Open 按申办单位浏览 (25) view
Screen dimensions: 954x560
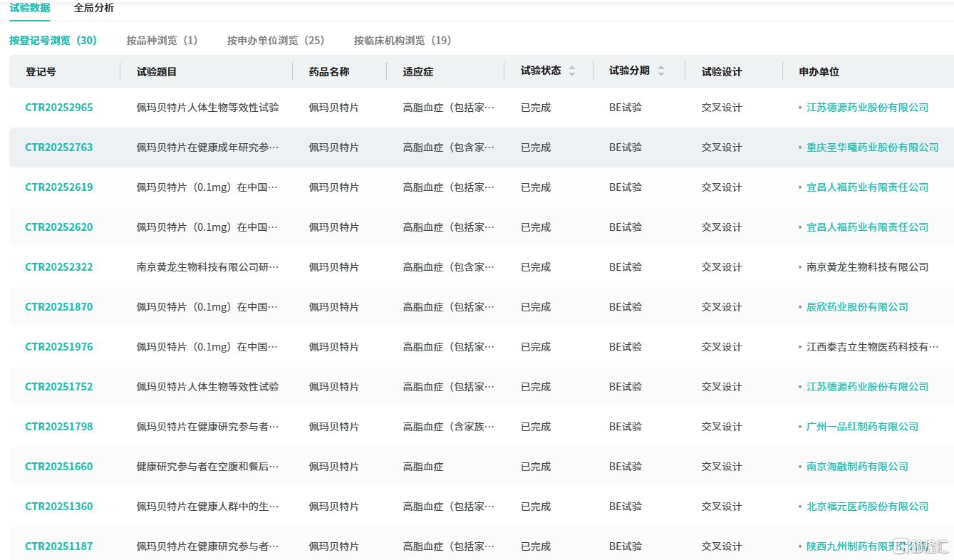(275, 41)
